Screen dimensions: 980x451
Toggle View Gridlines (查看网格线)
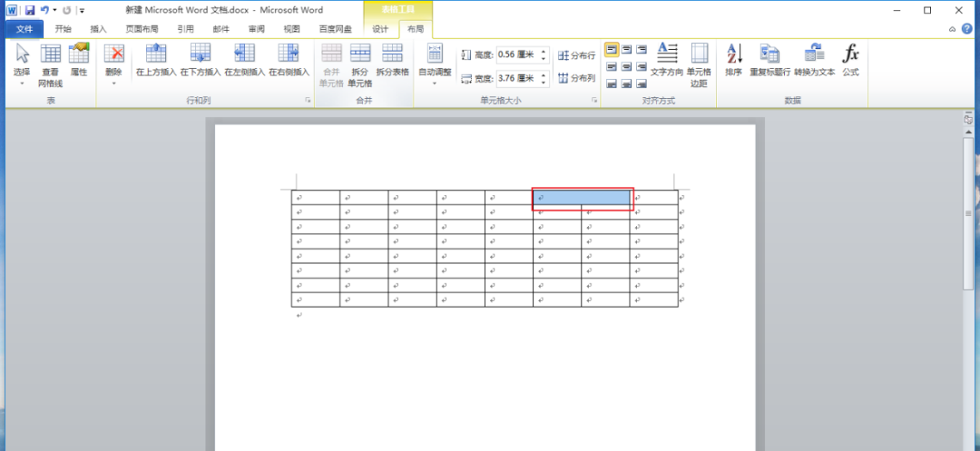[x=51, y=65]
